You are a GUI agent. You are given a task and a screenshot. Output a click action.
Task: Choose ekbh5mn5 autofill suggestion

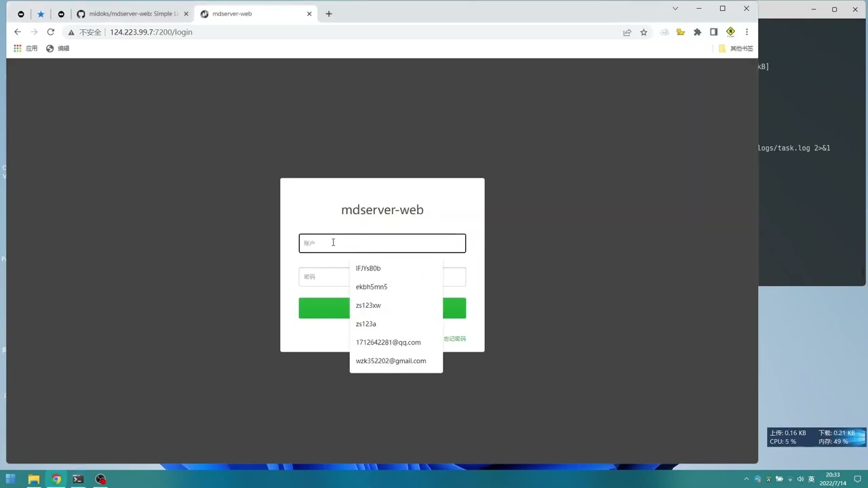click(396, 287)
